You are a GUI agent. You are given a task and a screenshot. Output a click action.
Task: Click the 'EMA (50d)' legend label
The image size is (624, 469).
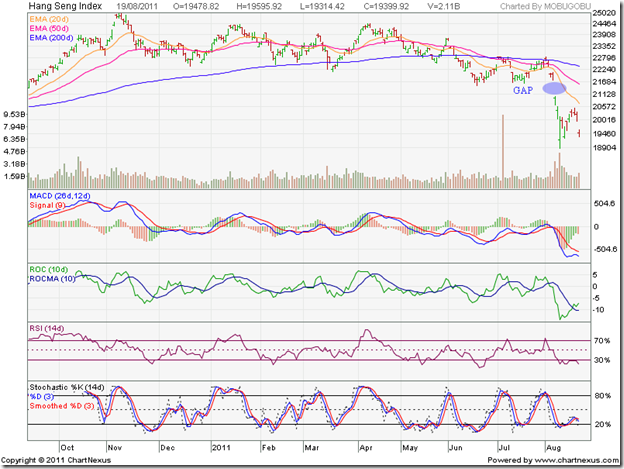tap(49, 28)
